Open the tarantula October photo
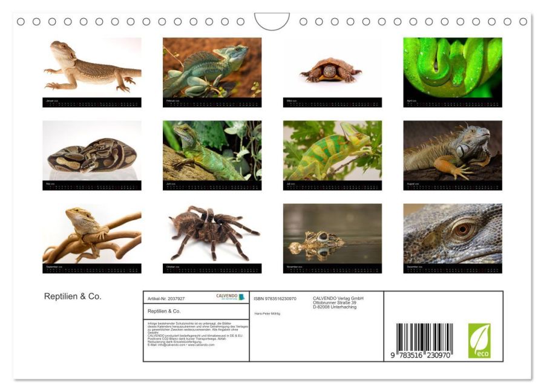Image resolution: width=544 pixels, height=392 pixels. [212, 234]
